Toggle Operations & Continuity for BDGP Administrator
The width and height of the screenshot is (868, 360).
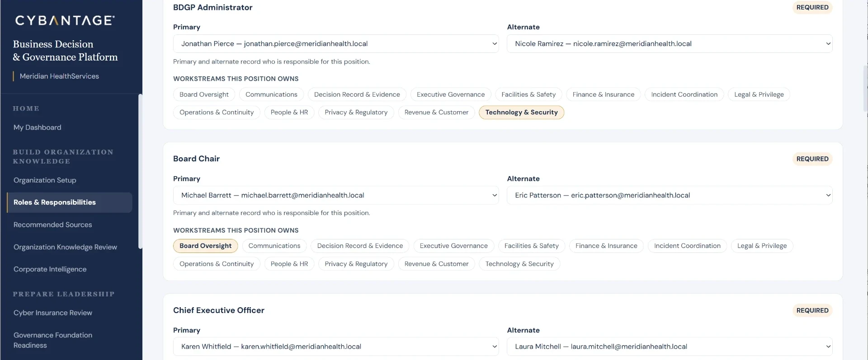tap(217, 112)
